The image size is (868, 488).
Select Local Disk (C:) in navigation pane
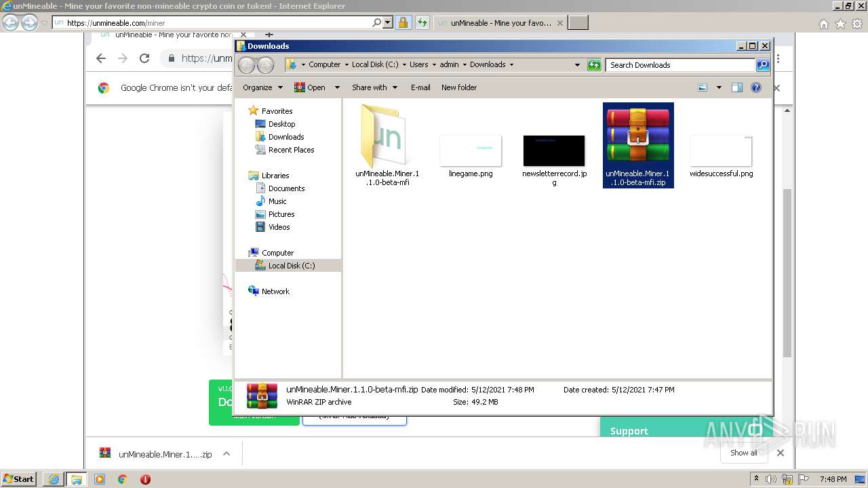pos(288,266)
